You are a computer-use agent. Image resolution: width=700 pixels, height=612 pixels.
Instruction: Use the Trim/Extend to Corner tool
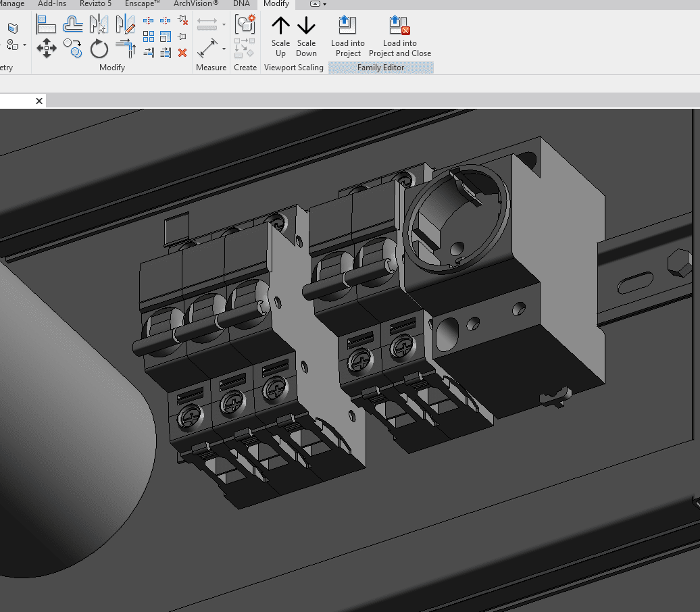[x=126, y=48]
